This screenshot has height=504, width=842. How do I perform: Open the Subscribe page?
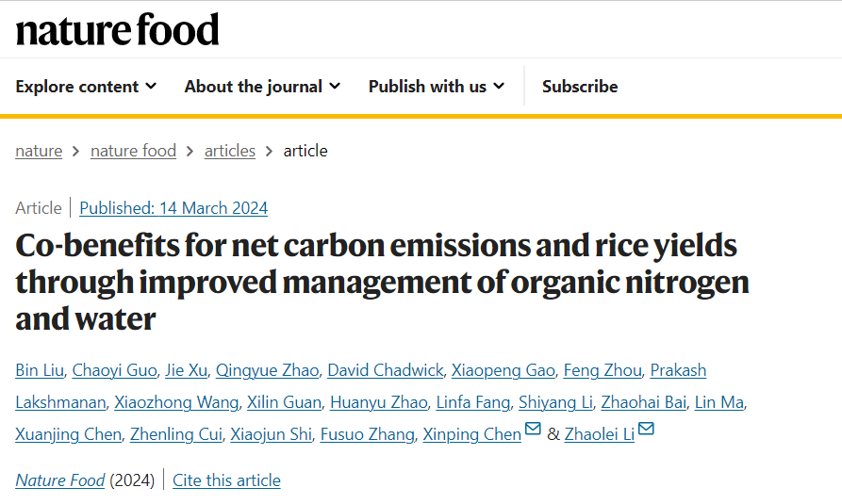tap(580, 86)
